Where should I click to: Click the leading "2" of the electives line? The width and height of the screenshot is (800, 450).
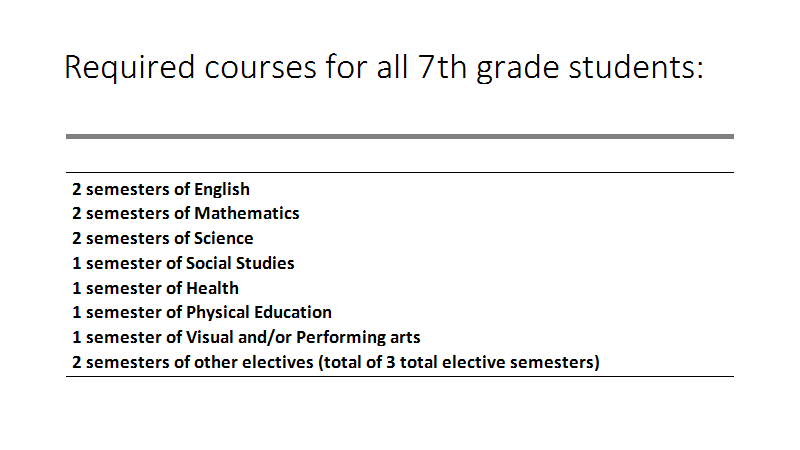point(77,362)
